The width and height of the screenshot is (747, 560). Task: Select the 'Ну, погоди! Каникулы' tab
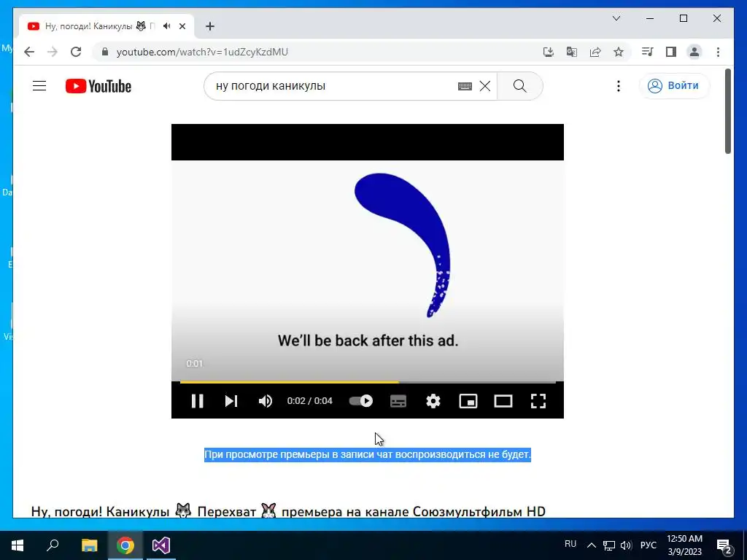107,26
